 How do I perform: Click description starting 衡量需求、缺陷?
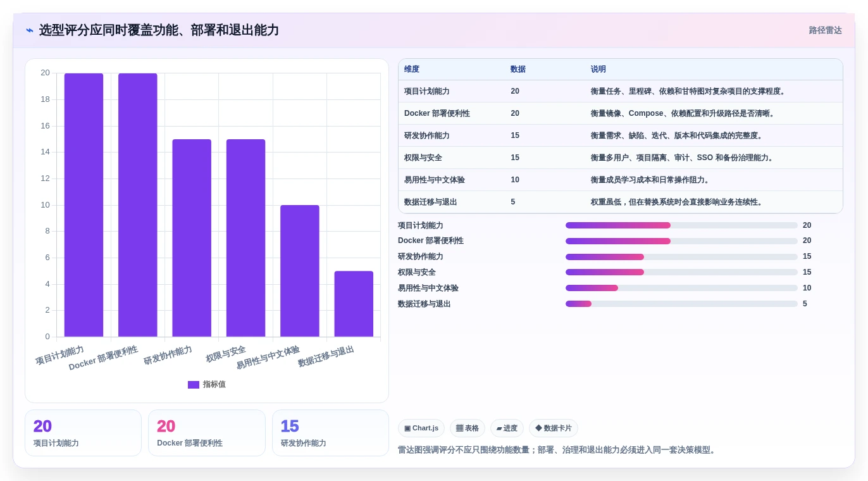pos(678,136)
